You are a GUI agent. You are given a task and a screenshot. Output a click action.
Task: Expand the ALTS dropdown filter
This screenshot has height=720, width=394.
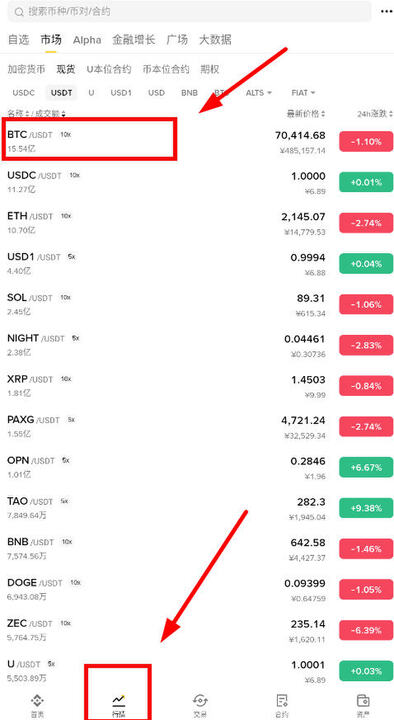(x=259, y=93)
